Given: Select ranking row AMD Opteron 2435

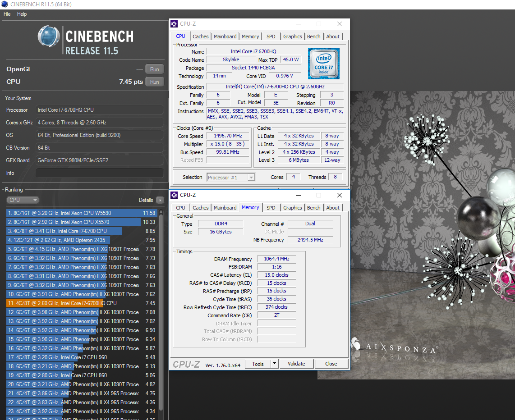Looking at the screenshot, I should point(82,240).
